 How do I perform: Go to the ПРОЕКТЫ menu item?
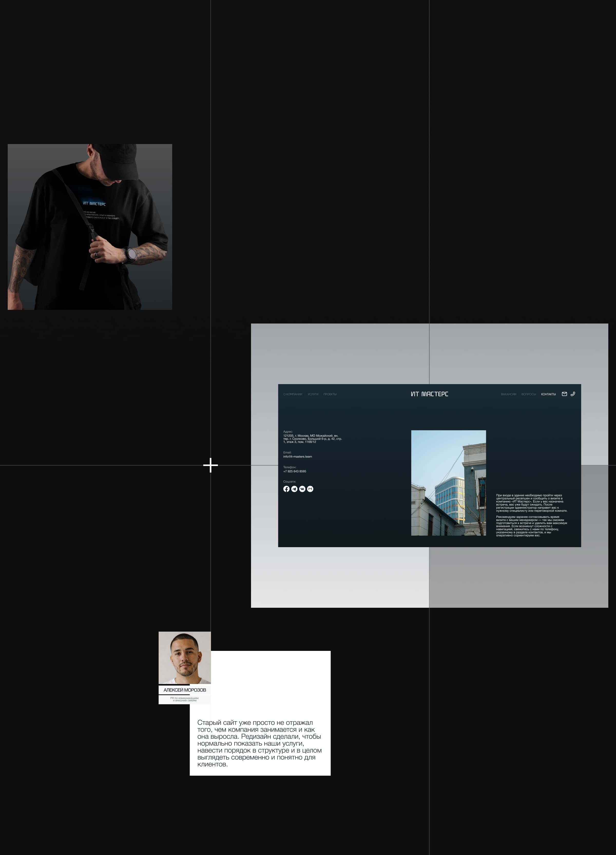click(x=330, y=394)
